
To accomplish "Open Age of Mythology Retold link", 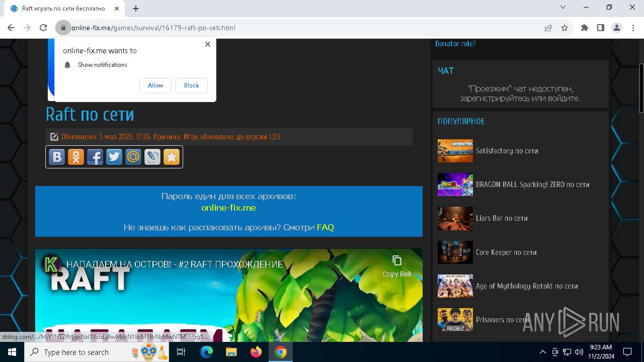I will coord(527,286).
